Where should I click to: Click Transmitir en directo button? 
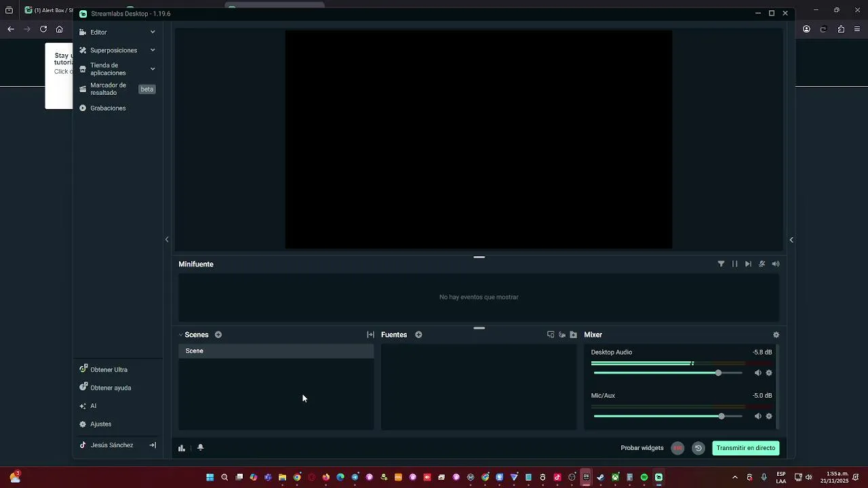[746, 448]
